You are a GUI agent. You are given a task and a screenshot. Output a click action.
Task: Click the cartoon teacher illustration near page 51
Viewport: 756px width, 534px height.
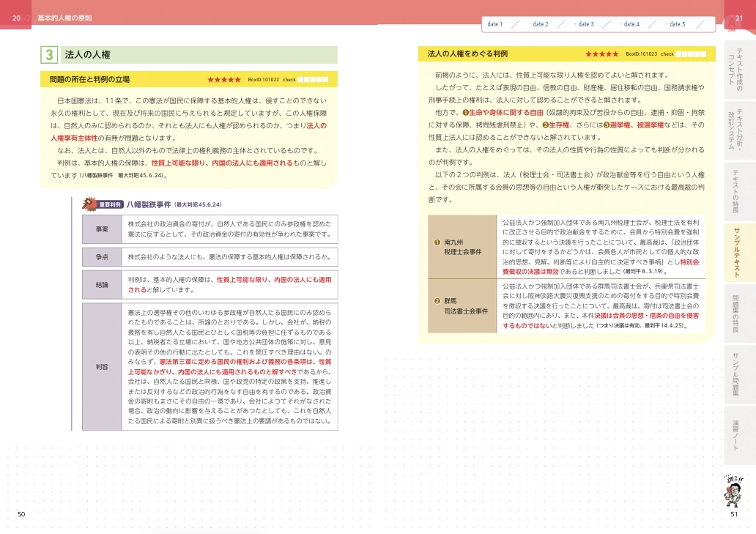tap(733, 491)
